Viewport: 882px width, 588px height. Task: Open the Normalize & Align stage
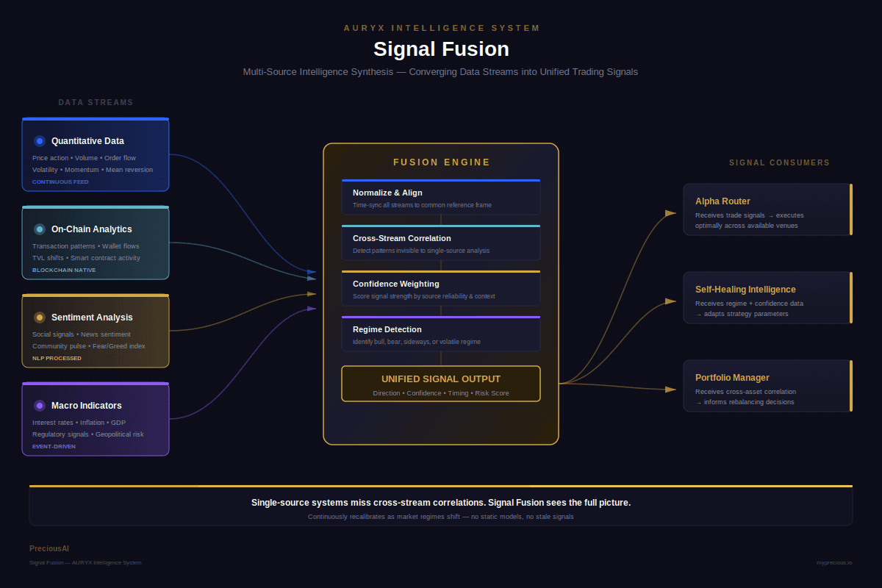441,196
